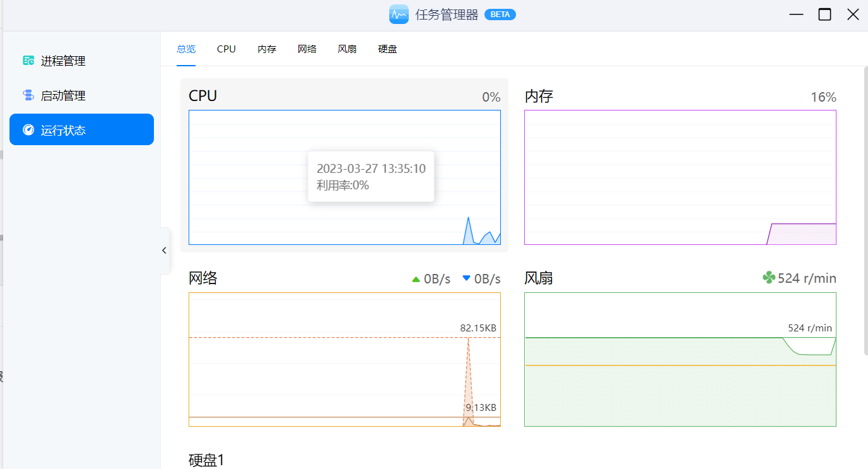This screenshot has height=469, width=868.
Task: Click the green upload arrow icon
Action: (416, 279)
